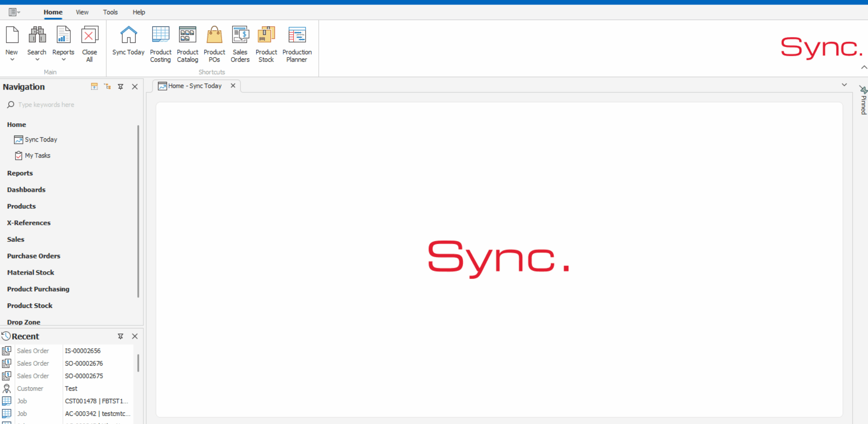The image size is (868, 424).
Task: Click the Navigation tree view icon
Action: pos(107,86)
